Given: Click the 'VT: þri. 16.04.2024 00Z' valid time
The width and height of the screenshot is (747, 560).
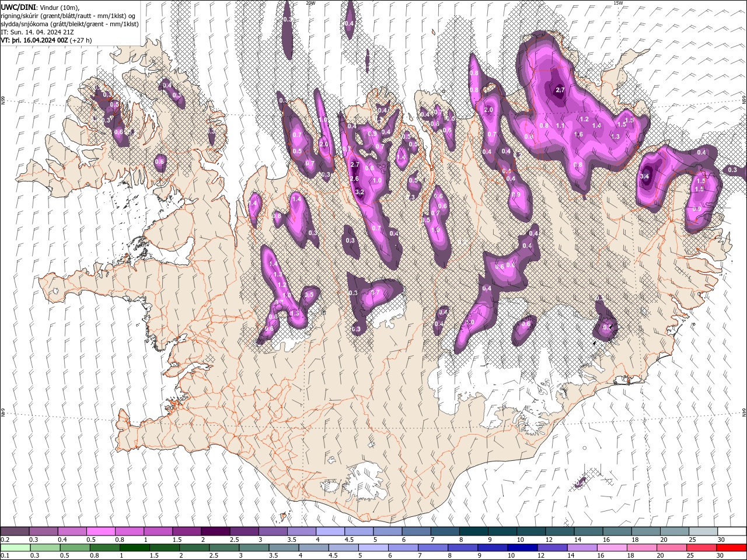Looking at the screenshot, I should (34, 40).
